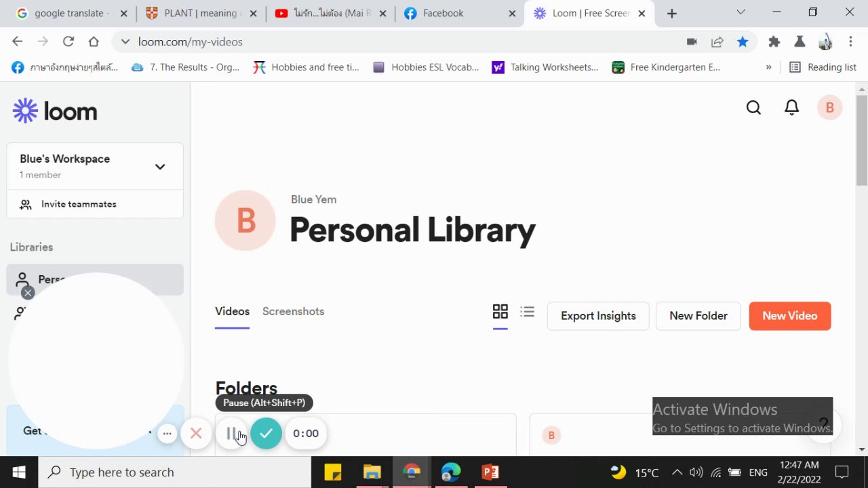Open Hobbies and free time bookmark
This screenshot has height=488, width=868.
click(x=306, y=67)
